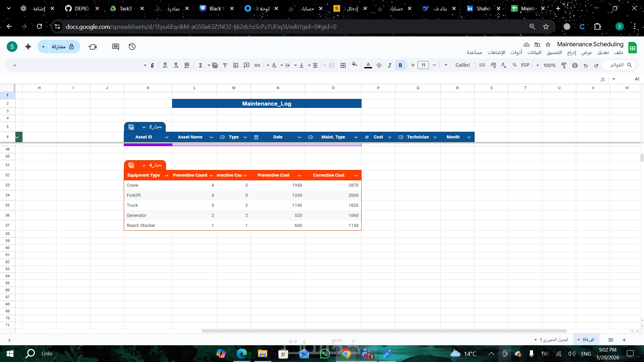Toggle bold formatting in the toolbar
Viewport: 644px width, 362px height.
click(400, 65)
